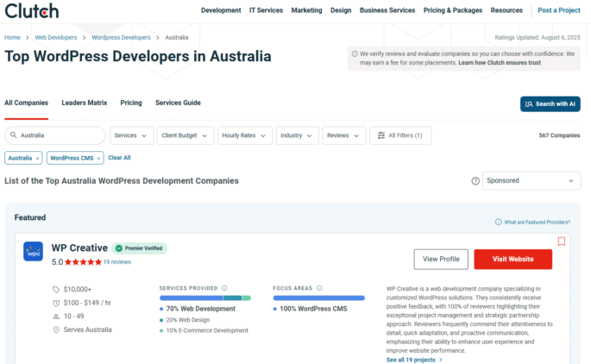This screenshot has height=364, width=591.
Task: Switch to the All Companies tab
Action: point(27,103)
